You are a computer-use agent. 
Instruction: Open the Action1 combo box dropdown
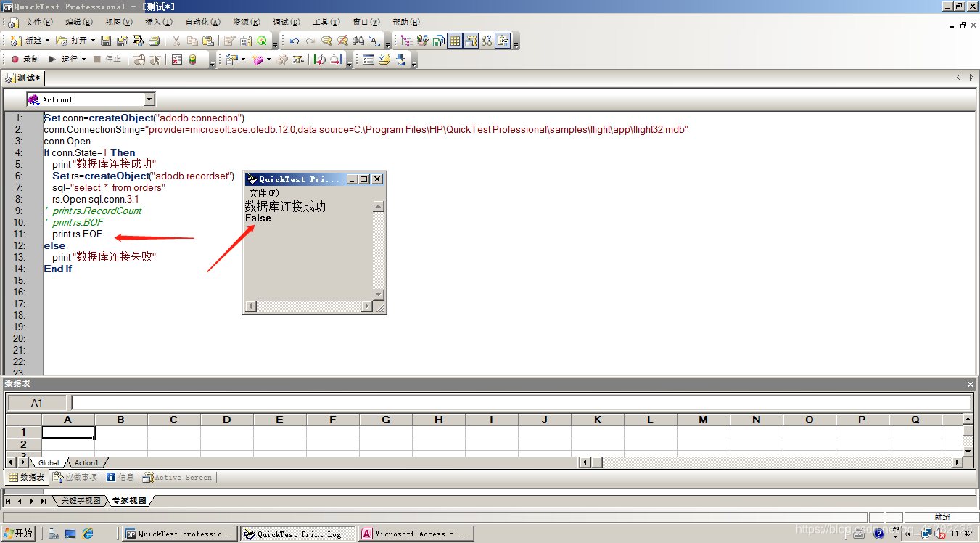(x=149, y=99)
